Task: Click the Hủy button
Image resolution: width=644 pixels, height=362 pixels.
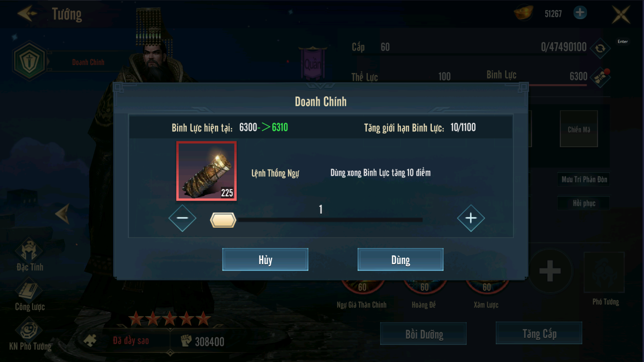Action: (265, 260)
